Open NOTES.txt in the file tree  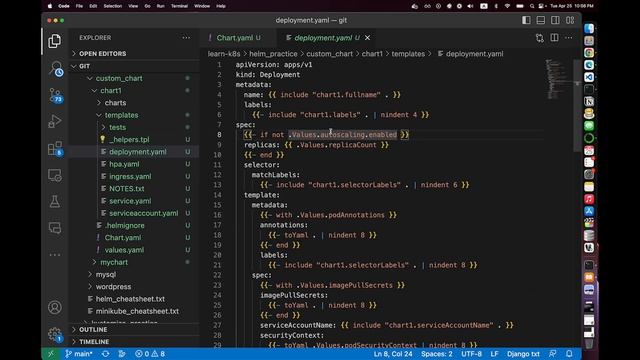coord(127,188)
